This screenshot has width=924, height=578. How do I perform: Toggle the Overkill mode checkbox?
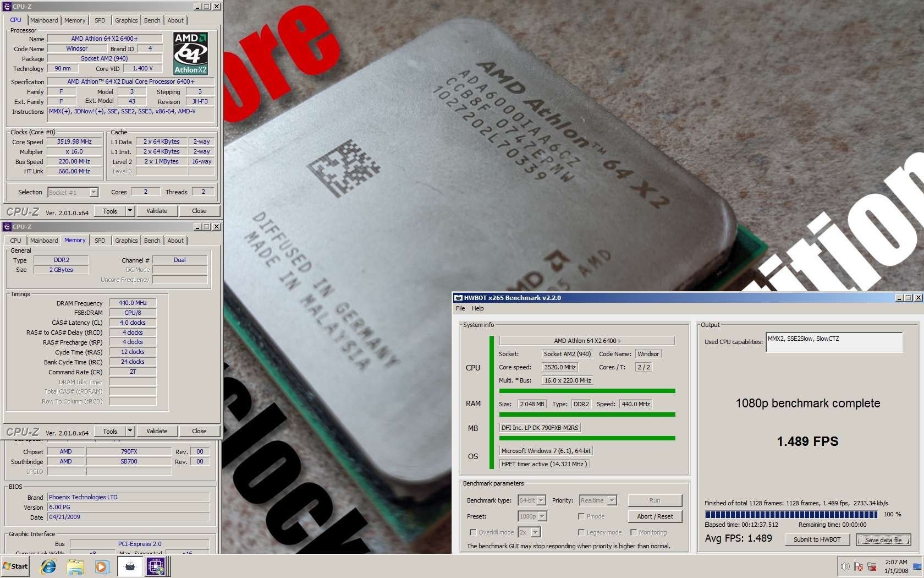click(x=473, y=532)
